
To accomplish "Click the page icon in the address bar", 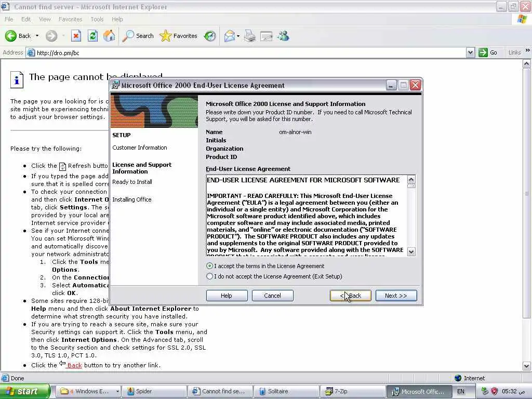I will (31, 52).
